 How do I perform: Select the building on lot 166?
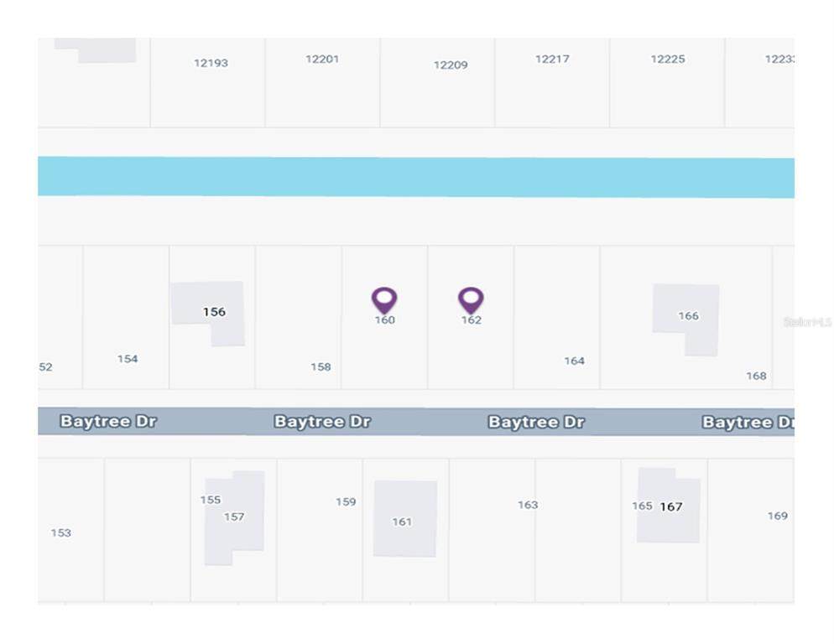pos(688,316)
